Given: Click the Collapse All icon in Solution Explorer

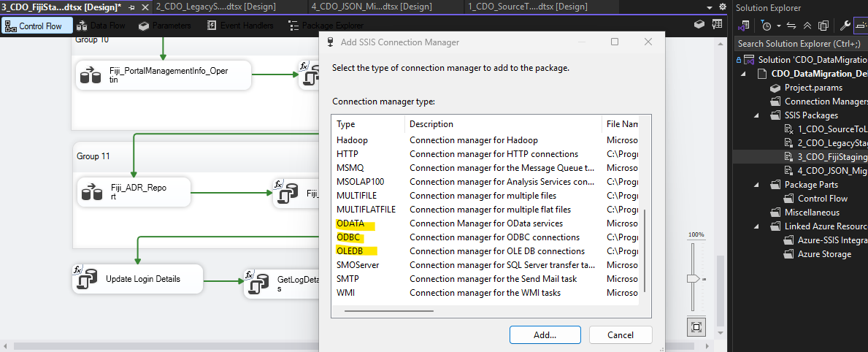Looking at the screenshot, I should (x=807, y=26).
